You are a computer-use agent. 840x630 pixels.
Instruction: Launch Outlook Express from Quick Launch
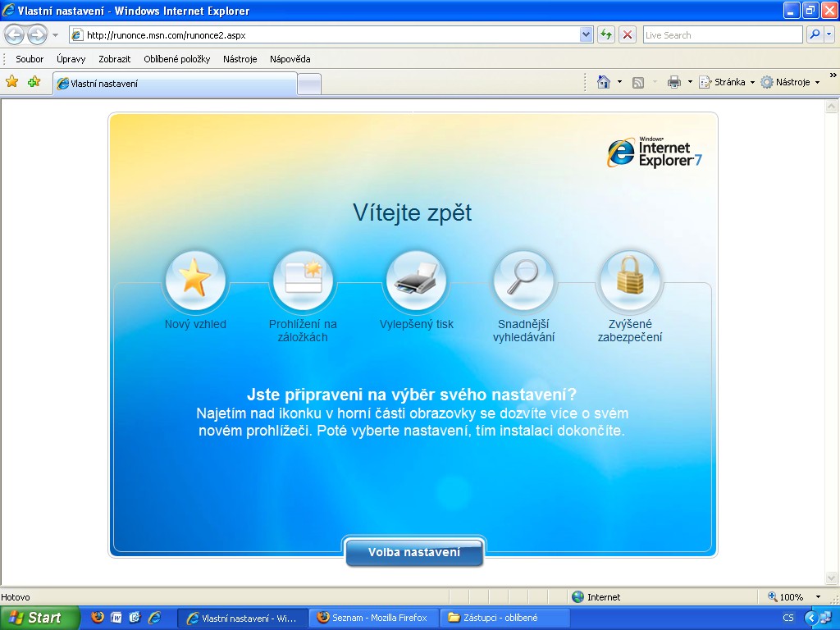pos(135,617)
